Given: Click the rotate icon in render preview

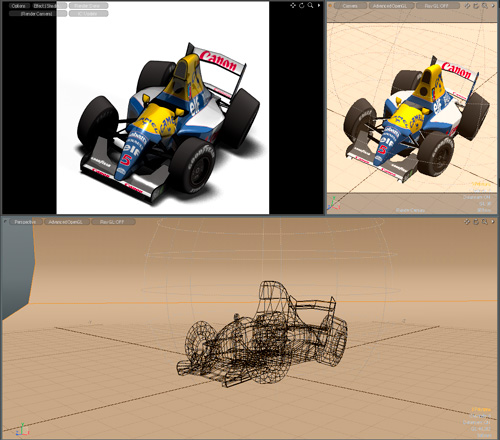Looking at the screenshot, I should (302, 5).
